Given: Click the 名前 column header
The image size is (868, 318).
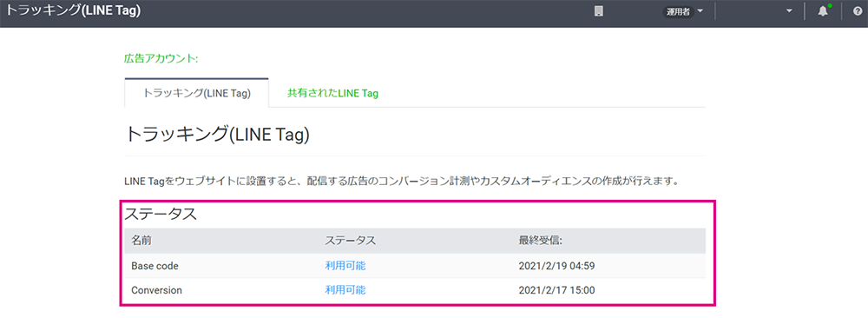Looking at the screenshot, I should click(141, 241).
